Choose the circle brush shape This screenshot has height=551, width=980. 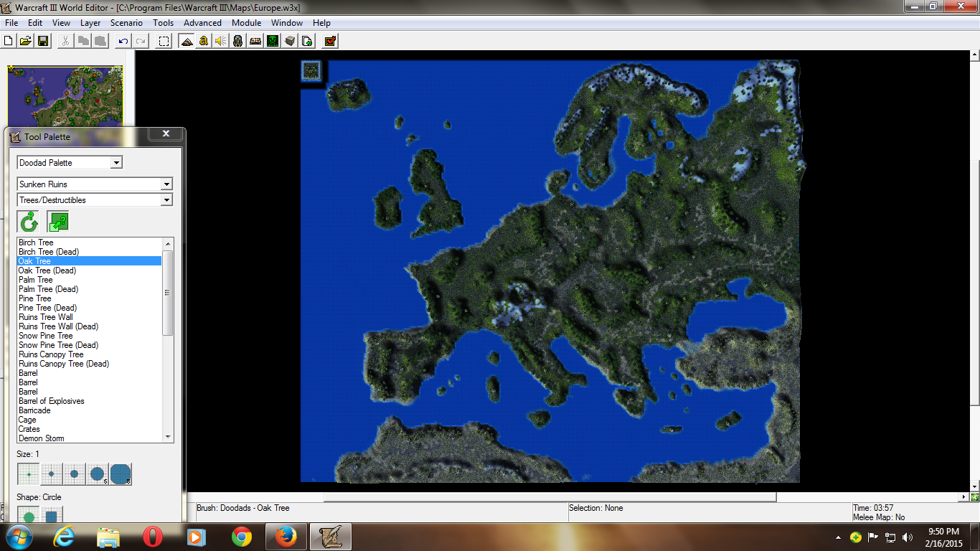(28, 515)
